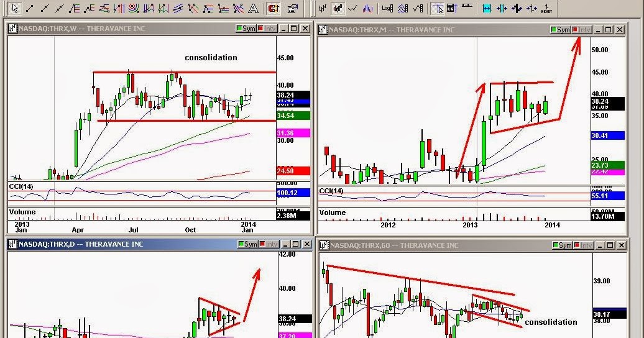
Task: Click the 31.36 magenta price label
Action: 293,133
